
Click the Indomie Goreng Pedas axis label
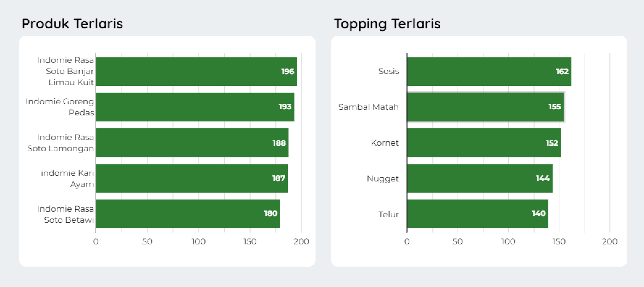(x=60, y=107)
